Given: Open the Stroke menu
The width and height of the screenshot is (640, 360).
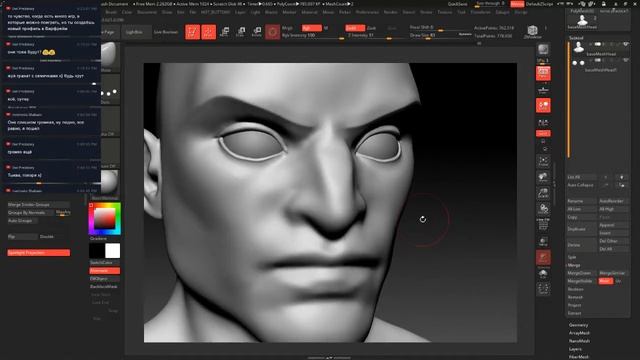Looking at the screenshot, I should [x=426, y=12].
